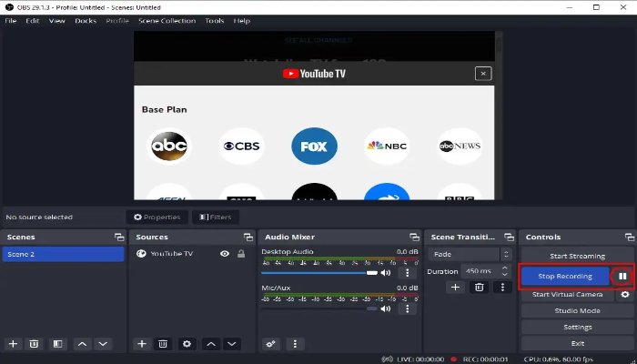Mute Mic/Aux speaker icon
This screenshot has height=364, width=637.
(385, 308)
